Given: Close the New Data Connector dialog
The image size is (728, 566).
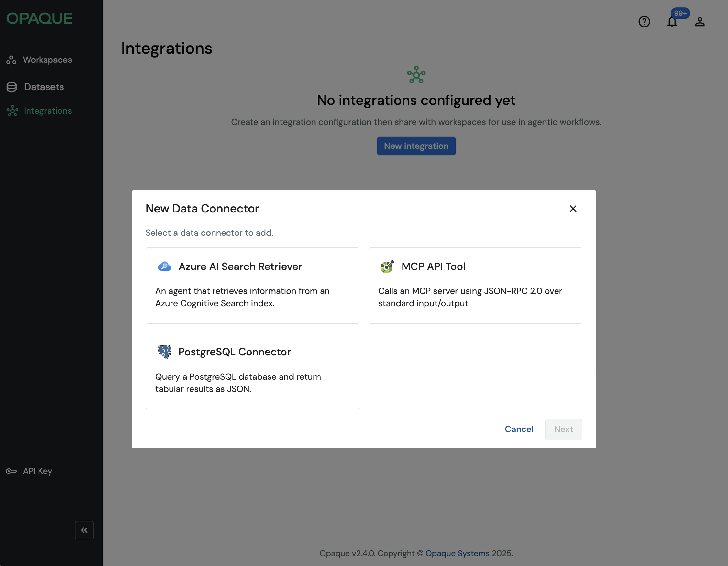Looking at the screenshot, I should click(x=573, y=209).
